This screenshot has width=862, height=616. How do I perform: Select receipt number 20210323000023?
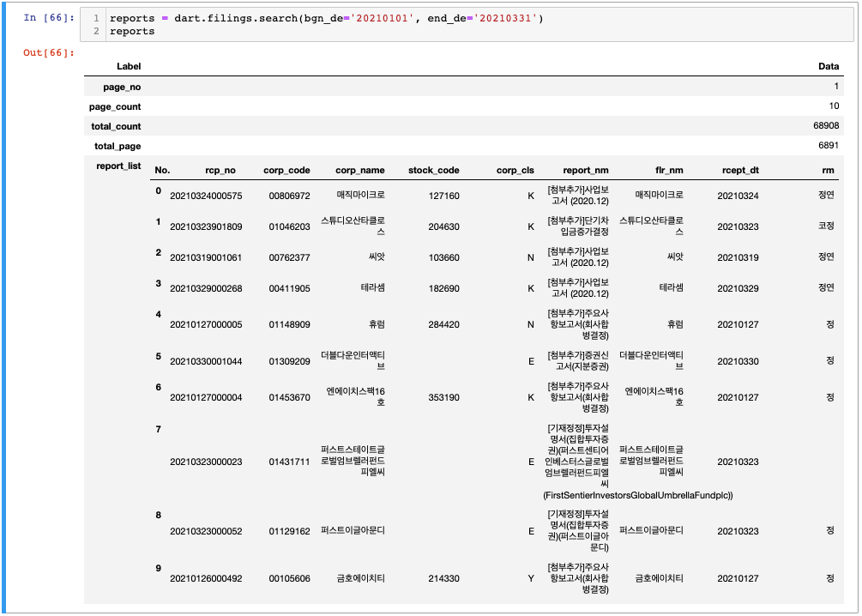coord(206,462)
